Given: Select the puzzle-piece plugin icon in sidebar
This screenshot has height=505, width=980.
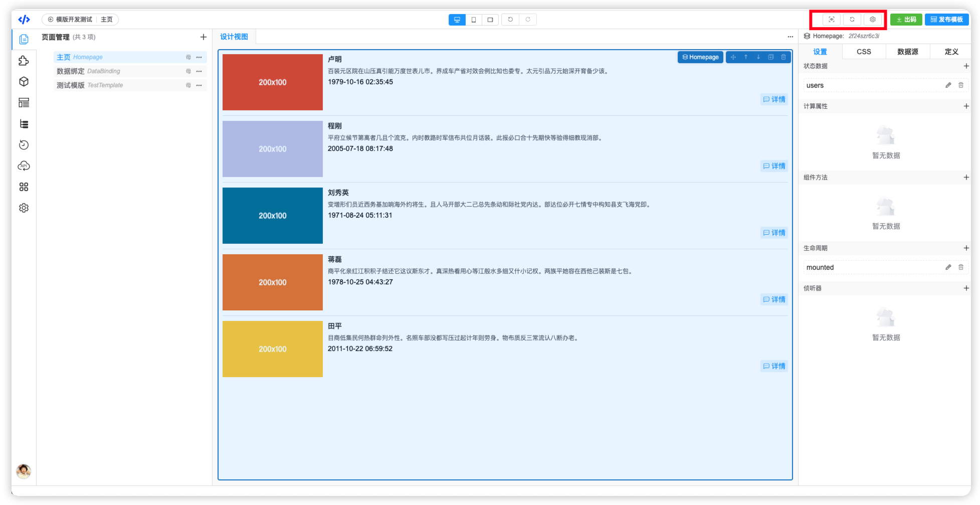Looking at the screenshot, I should (24, 61).
